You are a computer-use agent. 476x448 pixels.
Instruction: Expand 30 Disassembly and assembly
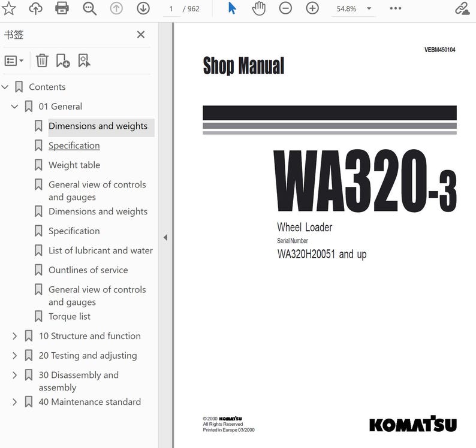tap(14, 375)
